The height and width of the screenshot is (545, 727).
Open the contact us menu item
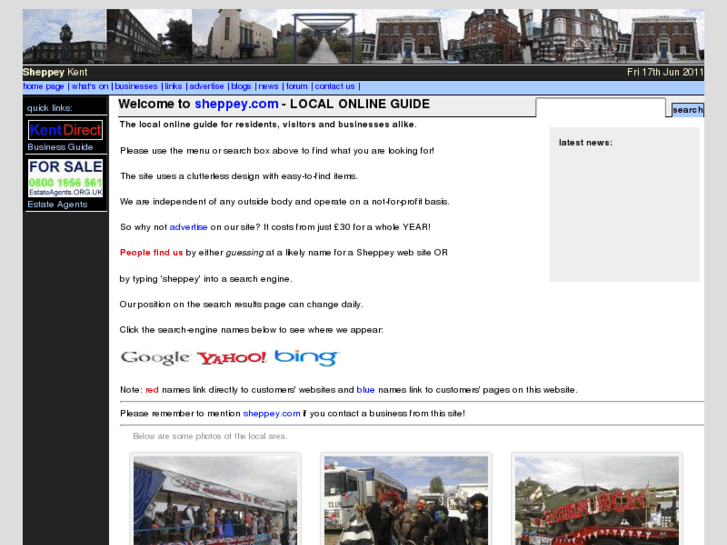(335, 86)
